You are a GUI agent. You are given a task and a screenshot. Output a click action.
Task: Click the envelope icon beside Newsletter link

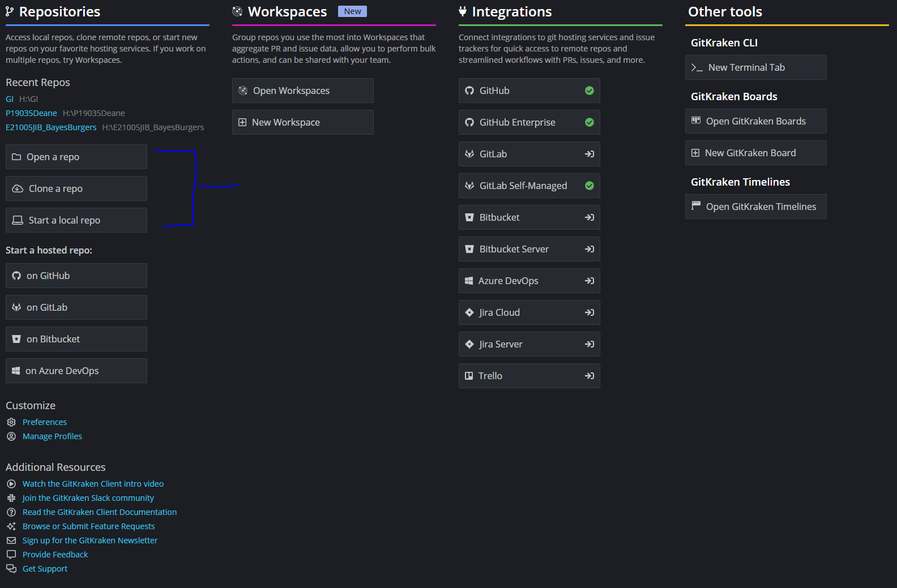[x=11, y=540]
